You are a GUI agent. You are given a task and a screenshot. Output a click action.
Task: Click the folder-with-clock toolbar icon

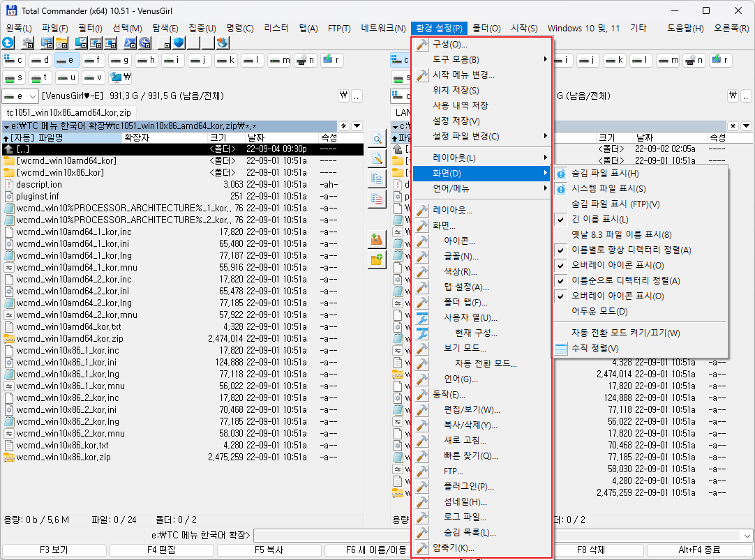(61, 43)
